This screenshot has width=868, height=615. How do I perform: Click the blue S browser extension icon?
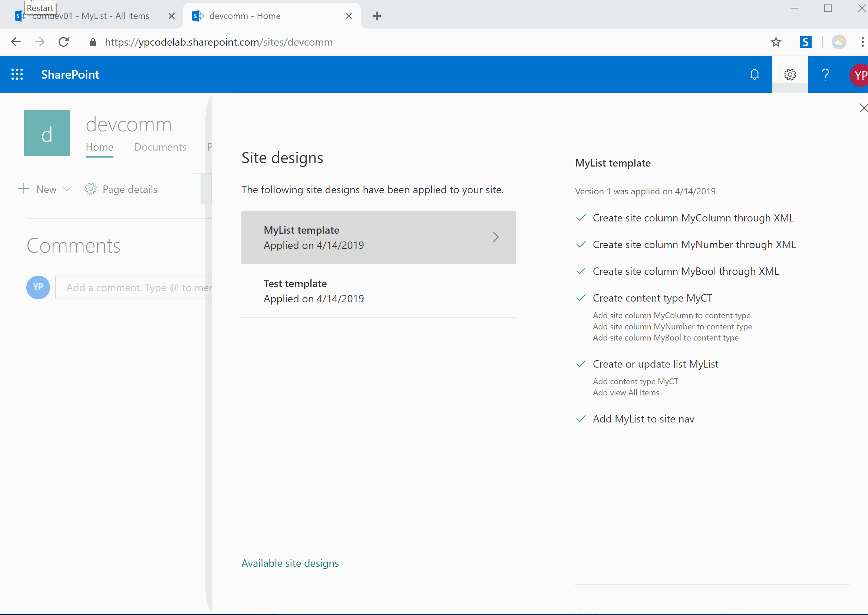tap(805, 42)
